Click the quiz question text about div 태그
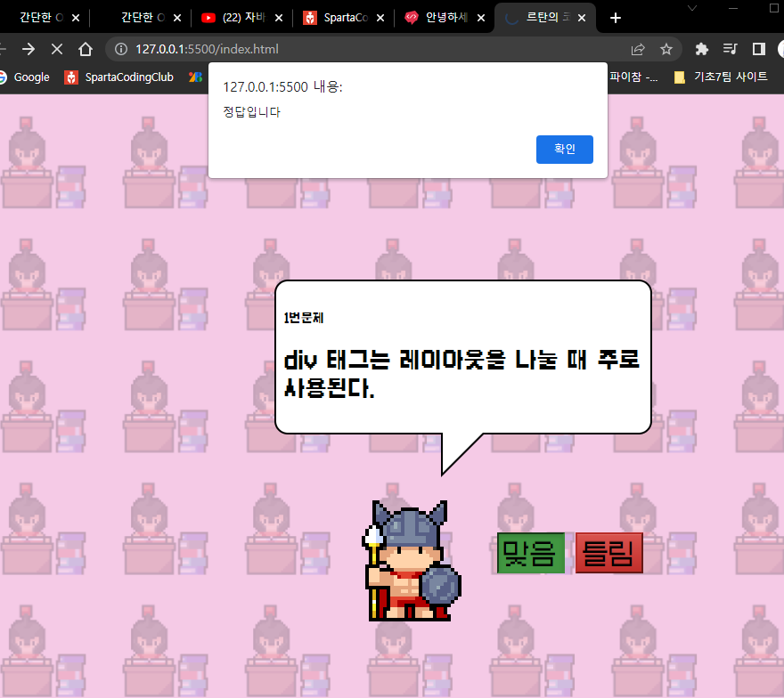 click(x=461, y=374)
